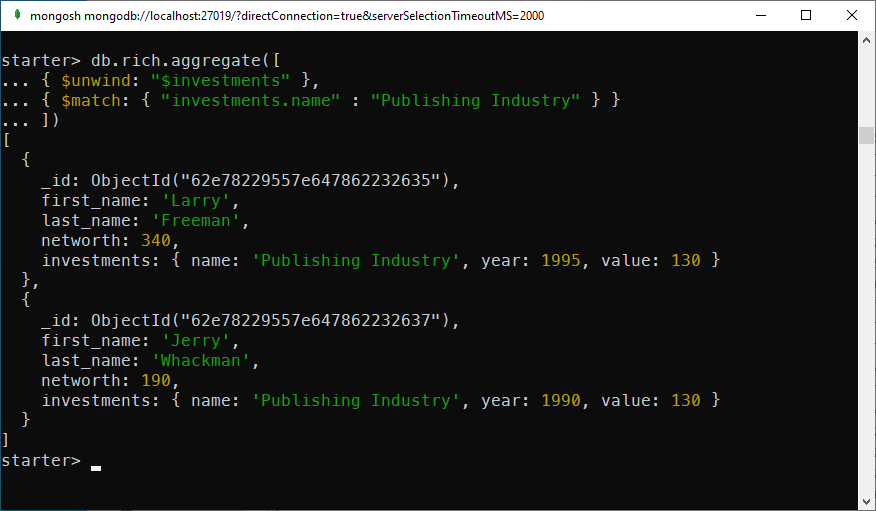Click year value 1995
The image size is (876, 511).
coord(561,261)
